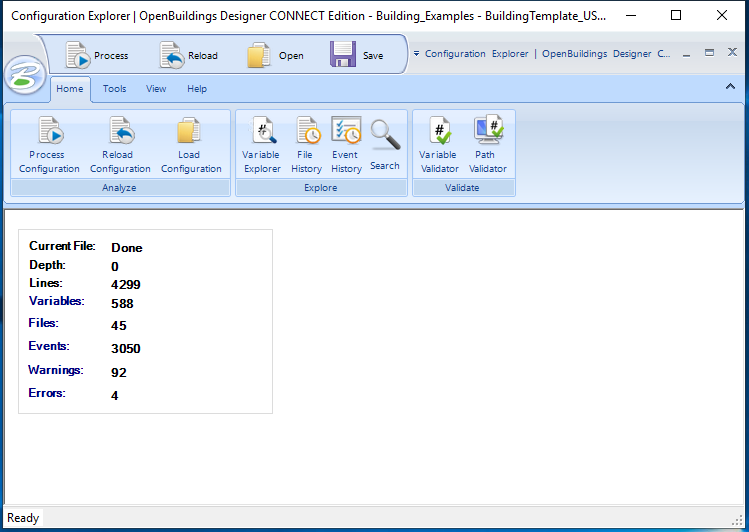Screen dimensions: 749x532
Task: Click the resize grip in status bar corner
Action: 738,520
